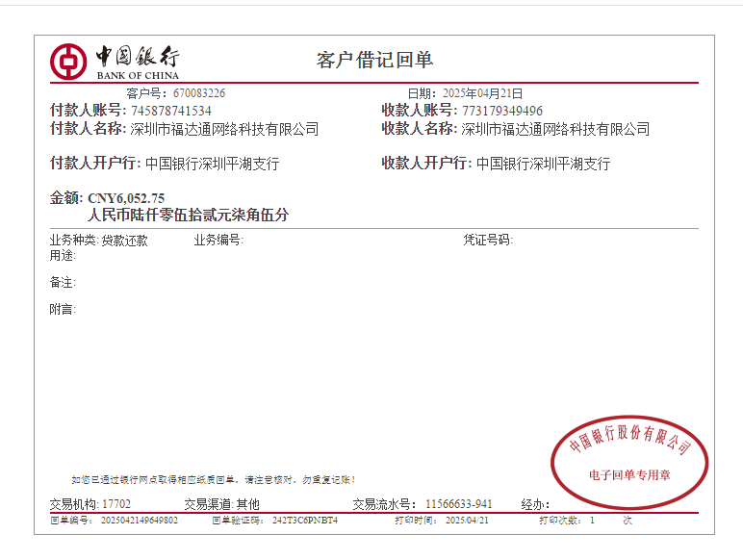
Task: Click the 付款人账号 label
Action: coord(89,111)
